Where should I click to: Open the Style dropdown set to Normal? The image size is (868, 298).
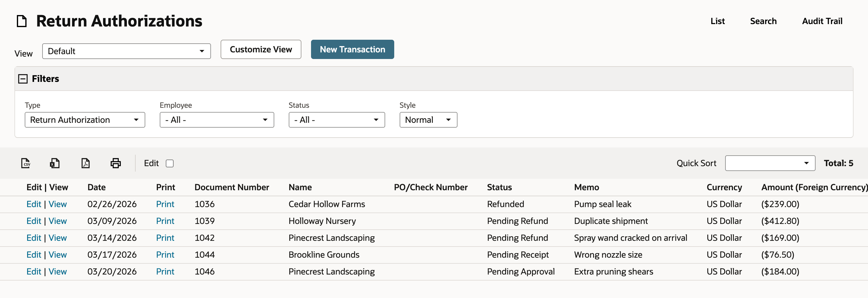(x=428, y=120)
